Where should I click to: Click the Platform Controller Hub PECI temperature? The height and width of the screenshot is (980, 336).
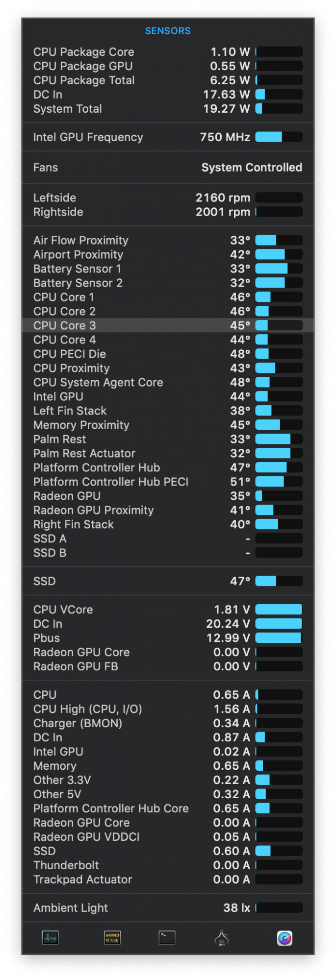240,482
